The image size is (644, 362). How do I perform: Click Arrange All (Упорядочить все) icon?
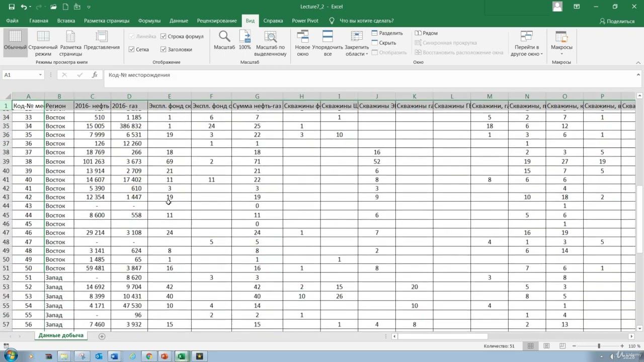click(x=328, y=37)
